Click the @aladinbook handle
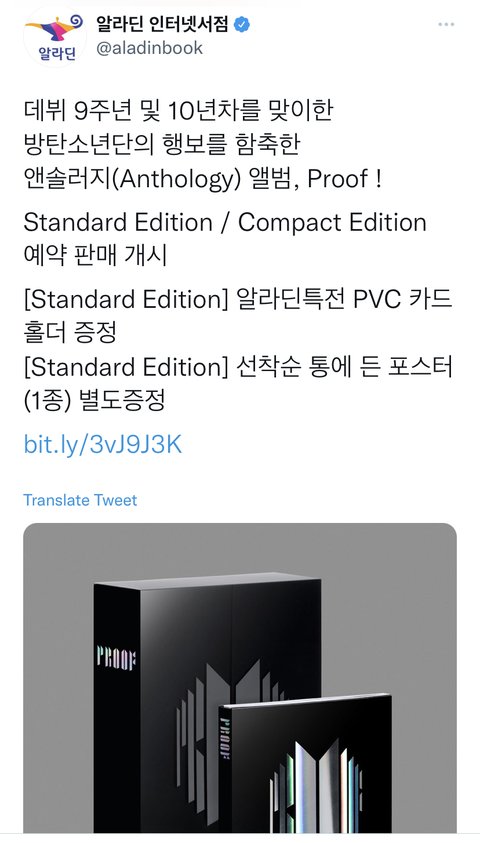Viewport: 480px width, 843px height. (149, 48)
